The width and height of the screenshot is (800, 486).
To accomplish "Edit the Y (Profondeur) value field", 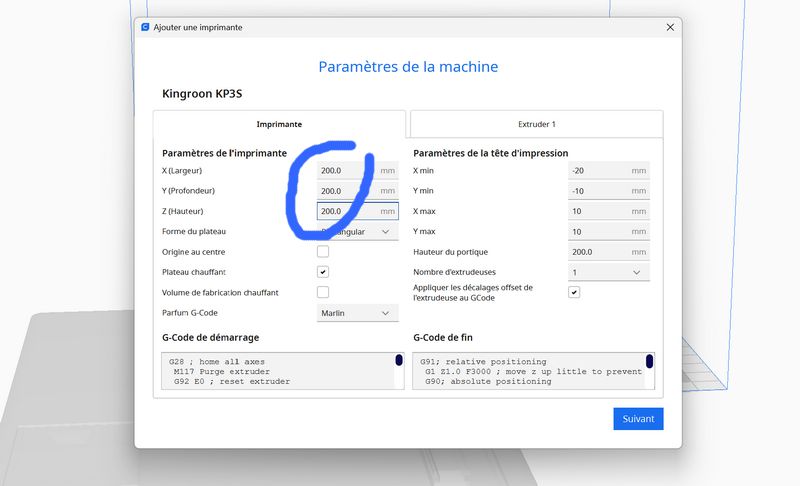I will click(357, 191).
